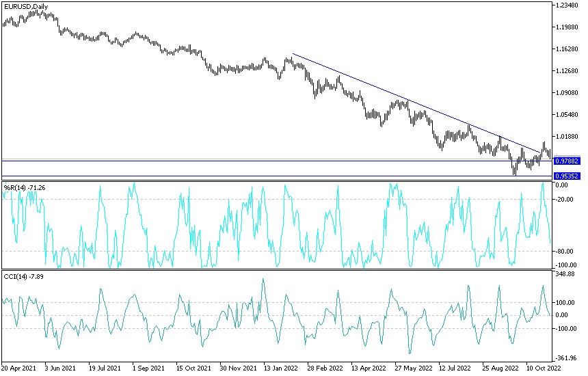The width and height of the screenshot is (588, 376).
Task: Click the 13 Apr 2022 date label
Action: point(369,368)
